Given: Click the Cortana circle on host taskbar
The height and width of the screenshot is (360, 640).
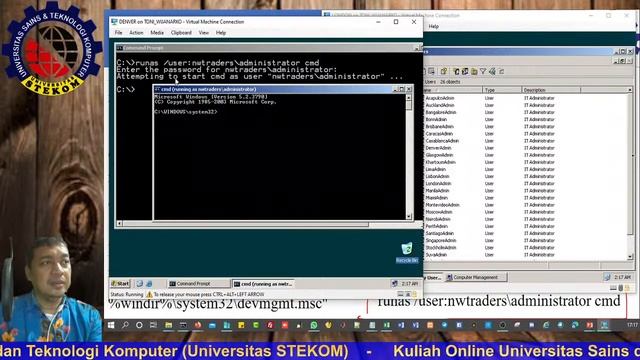Looking at the screenshot, I should point(139,325).
